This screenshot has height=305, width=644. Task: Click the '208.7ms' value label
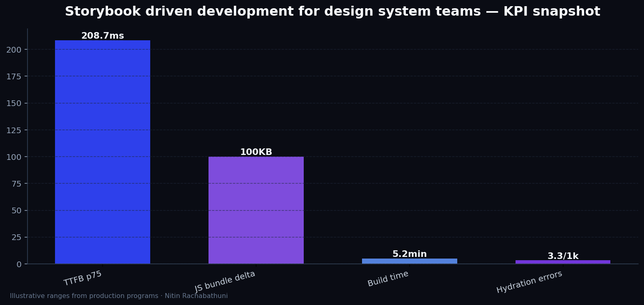point(103,36)
